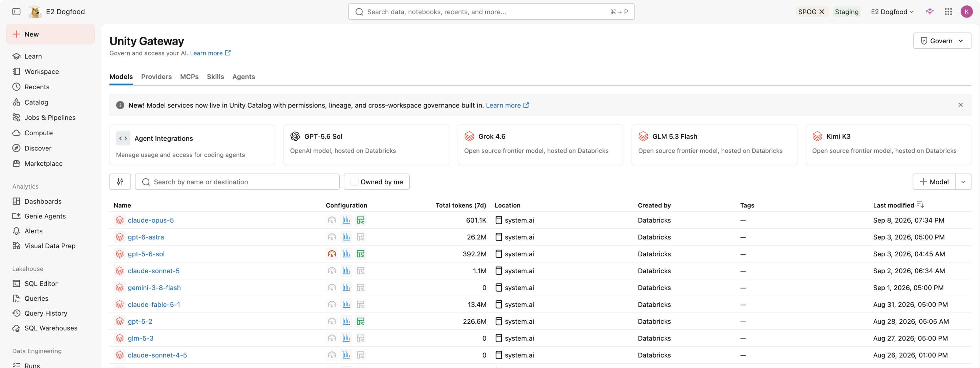Focus the Search by name or destination field
Screen dimensions: 980x368
[237, 182]
